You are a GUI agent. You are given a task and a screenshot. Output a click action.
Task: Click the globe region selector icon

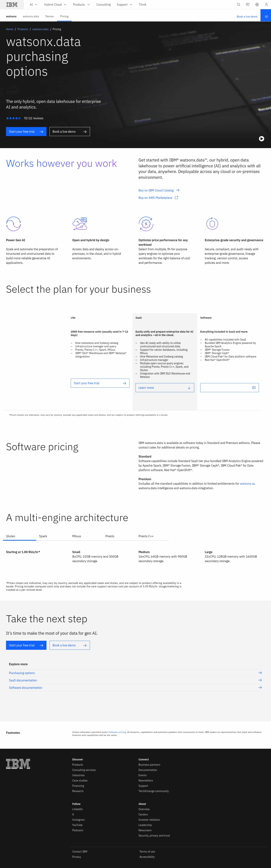[257, 5]
